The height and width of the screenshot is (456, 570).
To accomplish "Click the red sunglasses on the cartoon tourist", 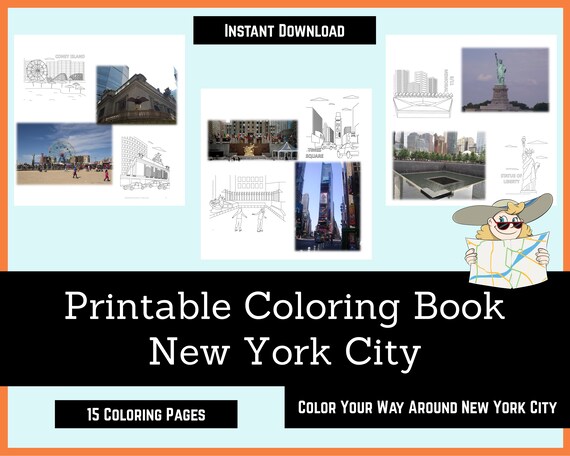I will coord(508,225).
